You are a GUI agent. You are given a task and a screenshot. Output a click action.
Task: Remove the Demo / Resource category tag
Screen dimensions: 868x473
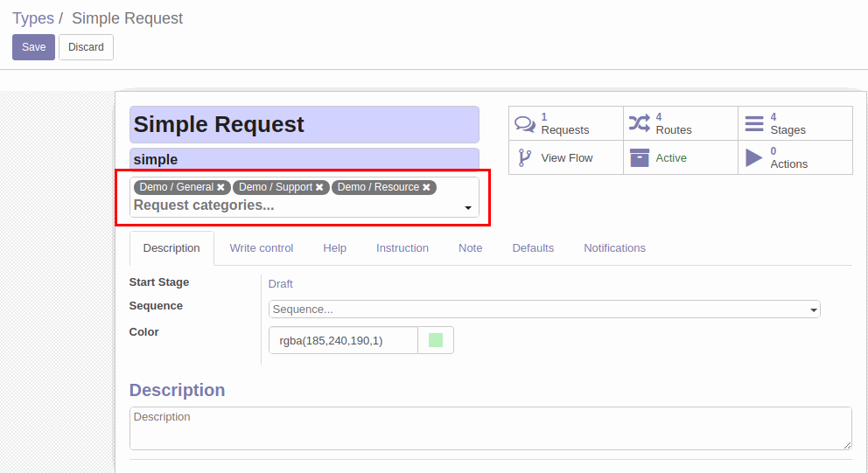point(426,188)
